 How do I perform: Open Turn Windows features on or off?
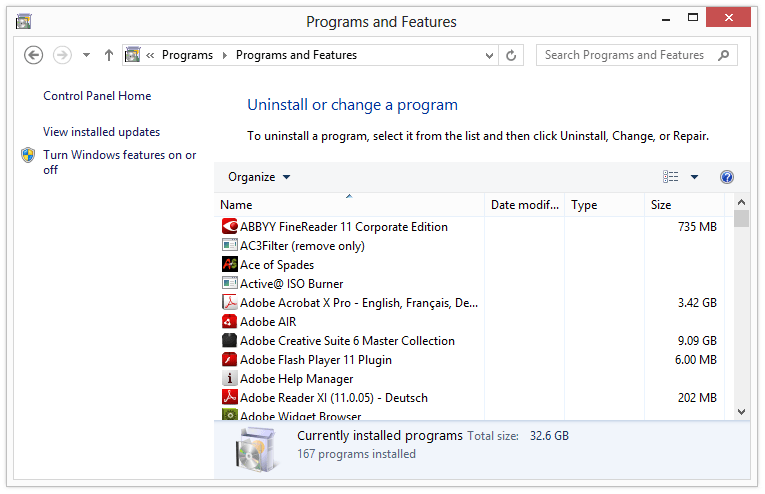[120, 162]
